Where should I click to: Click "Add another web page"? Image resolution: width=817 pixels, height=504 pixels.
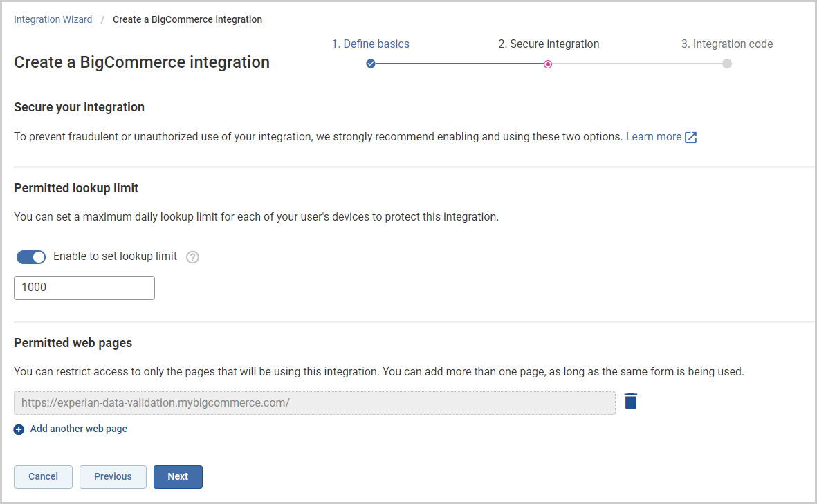click(x=78, y=429)
